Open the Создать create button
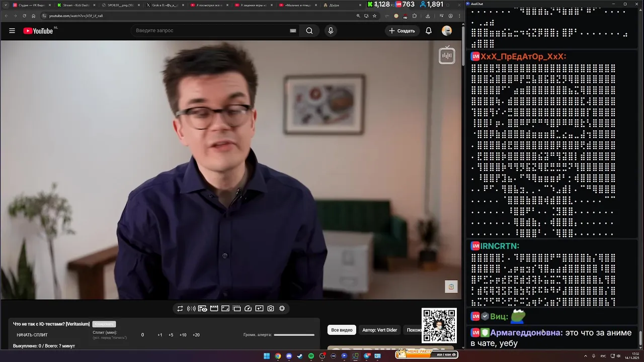Viewport: 644px width, 362px height. (403, 31)
